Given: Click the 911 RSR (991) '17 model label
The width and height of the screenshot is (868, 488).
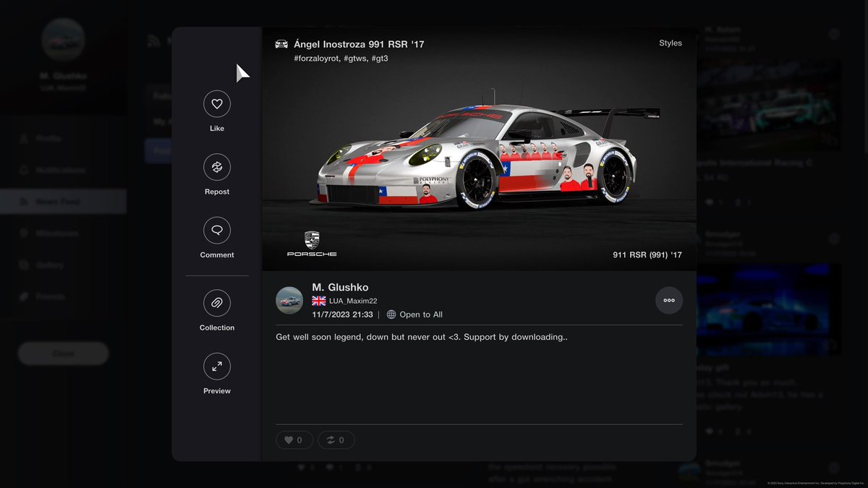Looking at the screenshot, I should [x=647, y=254].
